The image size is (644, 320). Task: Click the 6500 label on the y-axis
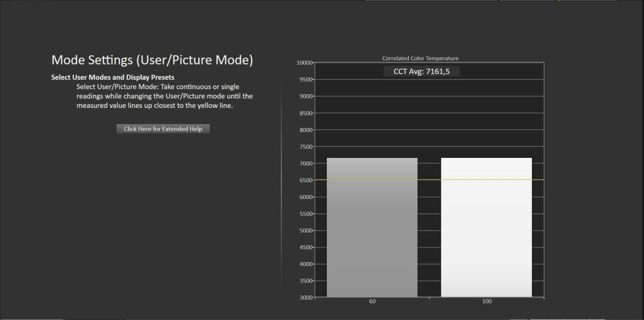[305, 180]
